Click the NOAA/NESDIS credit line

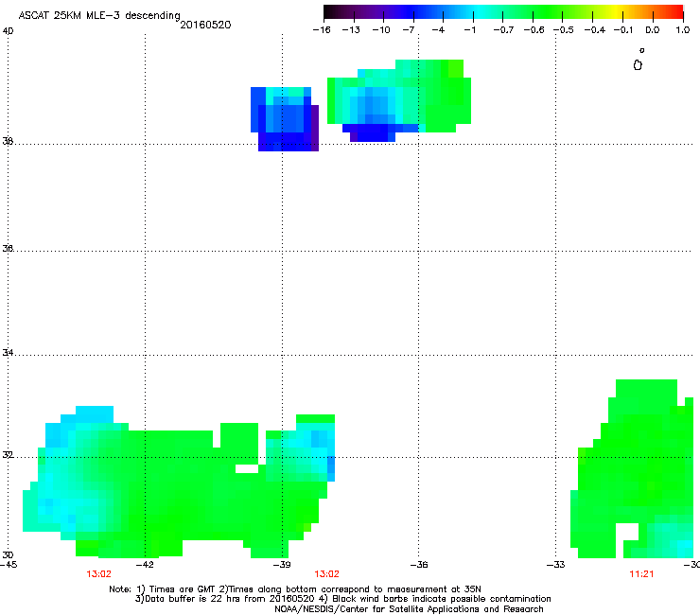[x=409, y=609]
